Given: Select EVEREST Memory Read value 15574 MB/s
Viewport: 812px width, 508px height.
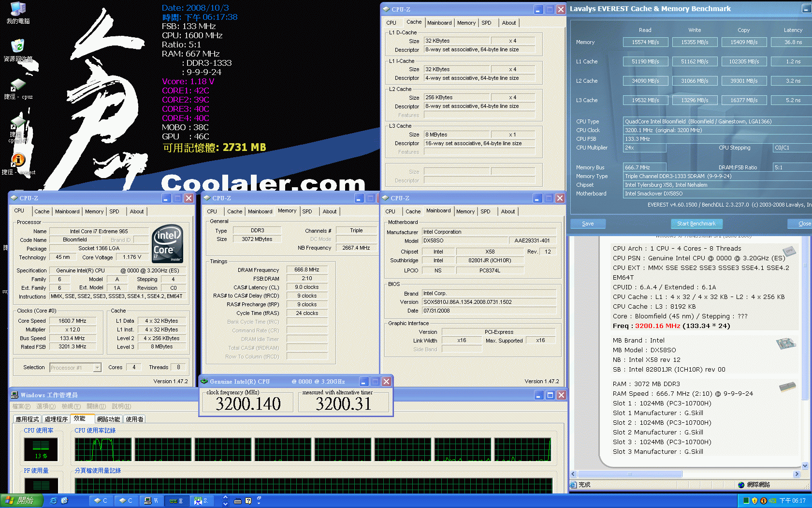Looking at the screenshot, I should [x=645, y=42].
